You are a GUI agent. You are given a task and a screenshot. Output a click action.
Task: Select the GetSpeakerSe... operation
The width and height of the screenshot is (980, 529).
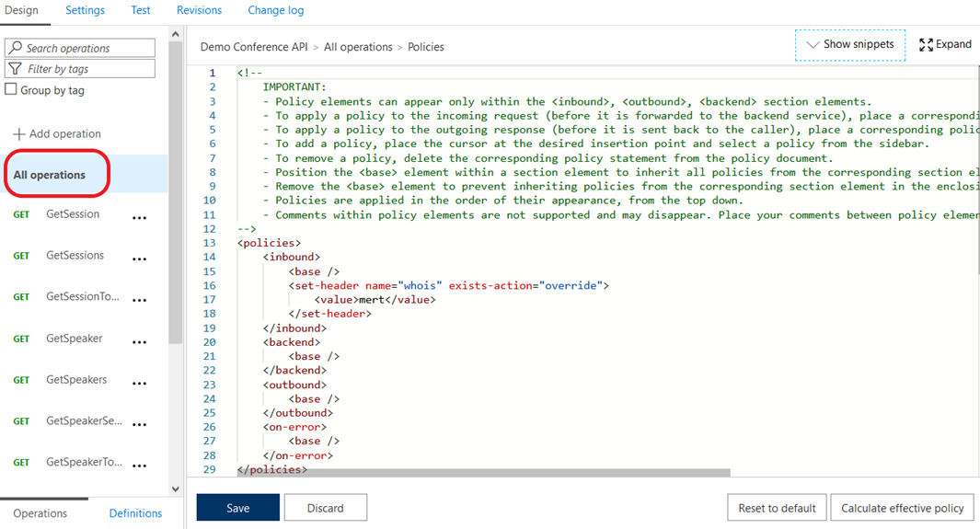(84, 421)
